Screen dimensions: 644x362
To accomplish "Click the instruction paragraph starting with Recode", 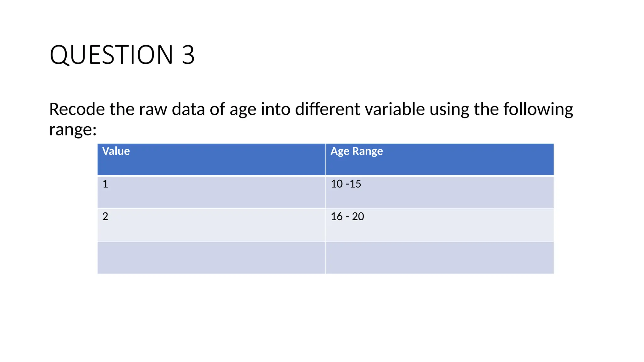I will point(311,119).
